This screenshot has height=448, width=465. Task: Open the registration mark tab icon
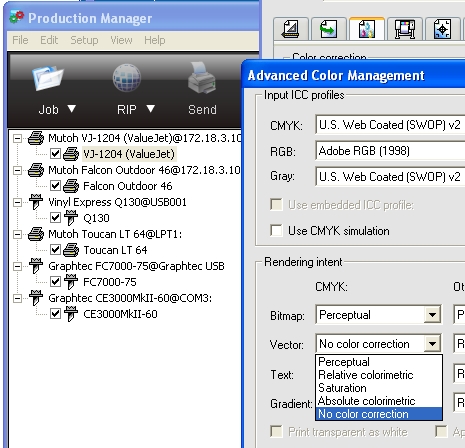(x=442, y=29)
